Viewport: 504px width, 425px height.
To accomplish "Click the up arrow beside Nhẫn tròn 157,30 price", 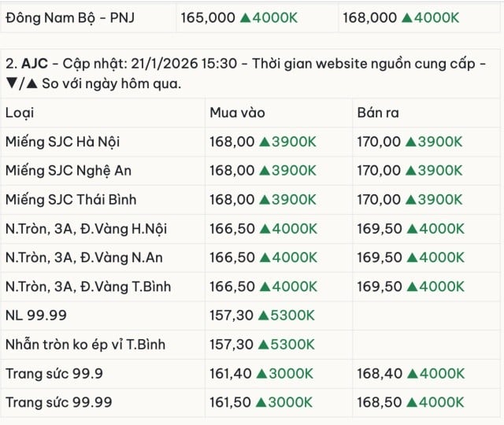I will 264,345.
